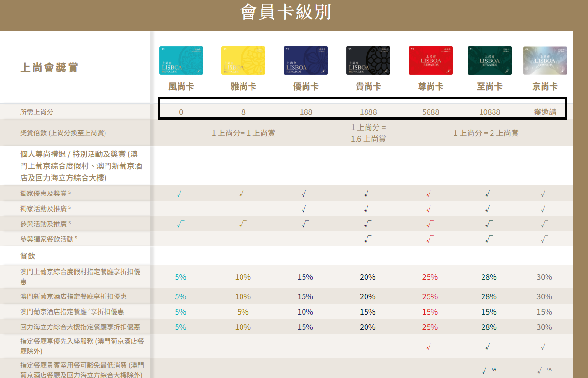The image size is (588, 378).
Task: Click the required points value 8
Action: pos(243,112)
